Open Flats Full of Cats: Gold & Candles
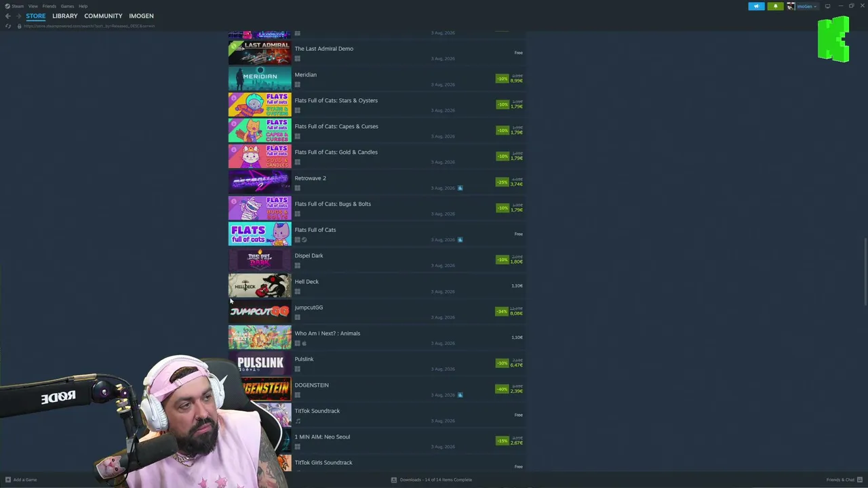This screenshot has width=868, height=488. click(x=376, y=156)
